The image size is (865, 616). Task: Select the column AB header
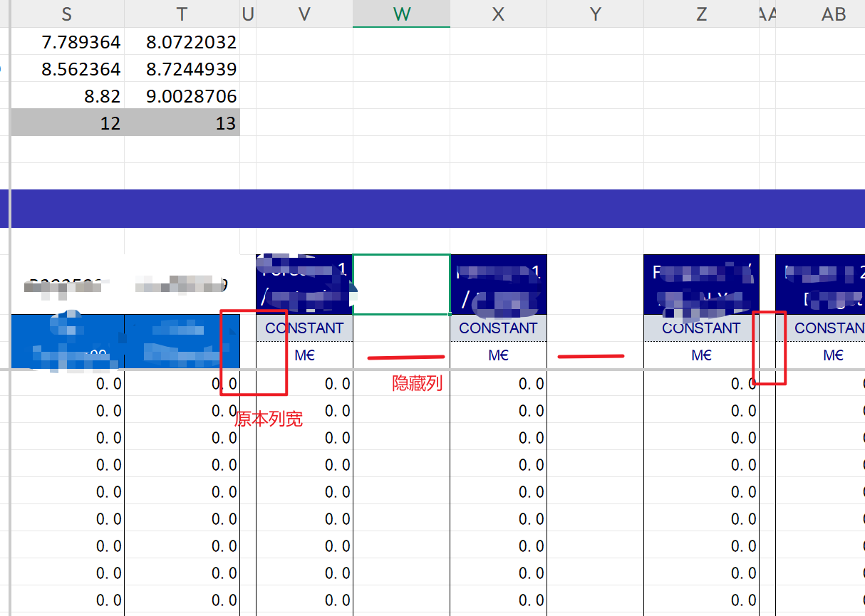(x=833, y=14)
